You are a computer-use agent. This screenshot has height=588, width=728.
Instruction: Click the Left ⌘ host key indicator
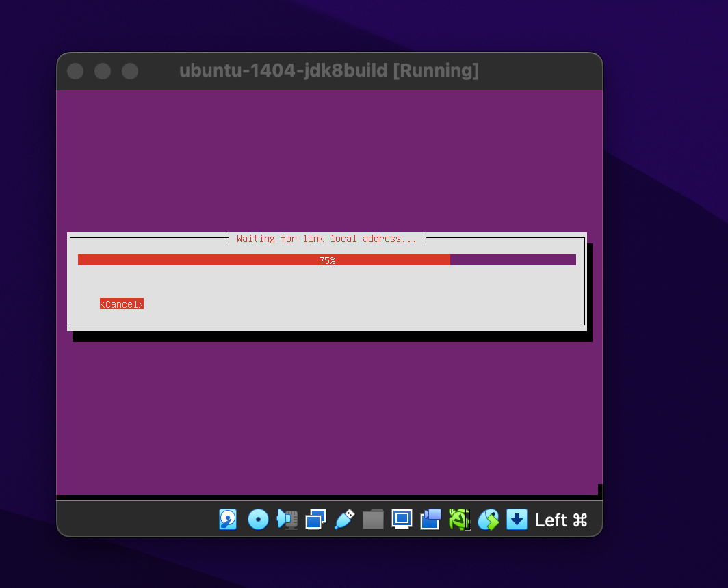click(561, 520)
